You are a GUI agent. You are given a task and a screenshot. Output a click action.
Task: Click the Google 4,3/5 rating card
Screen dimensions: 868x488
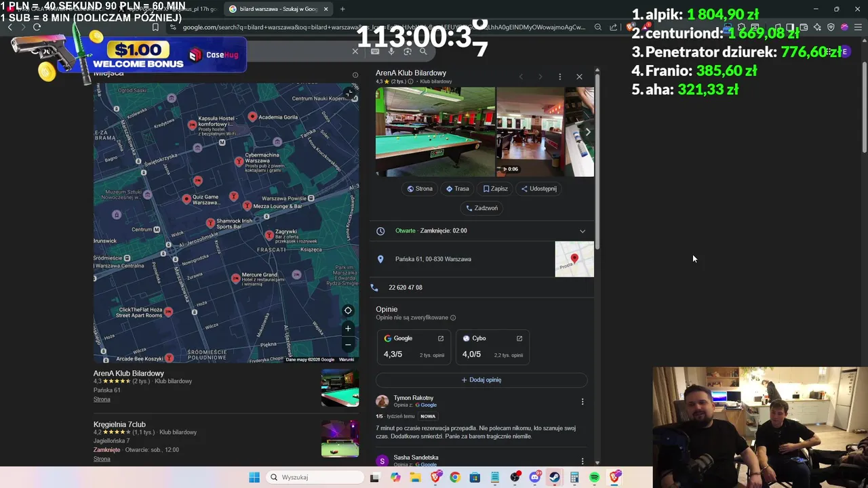(414, 346)
